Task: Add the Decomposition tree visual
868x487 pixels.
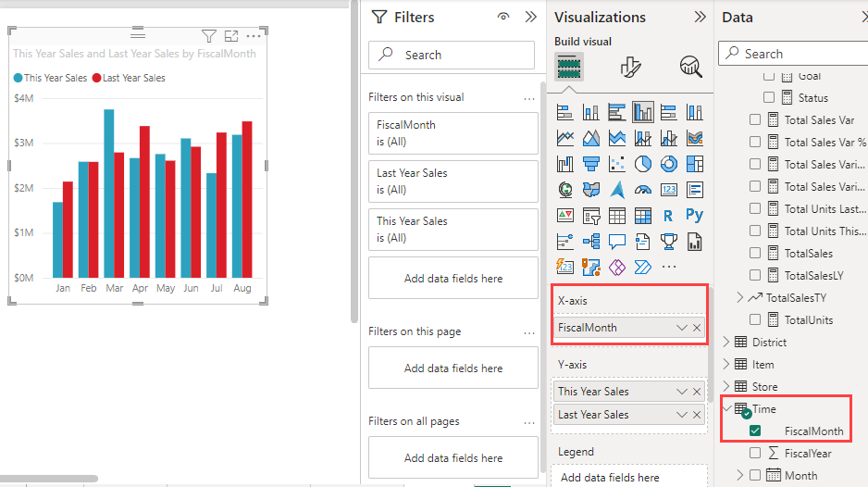Action: tap(590, 242)
